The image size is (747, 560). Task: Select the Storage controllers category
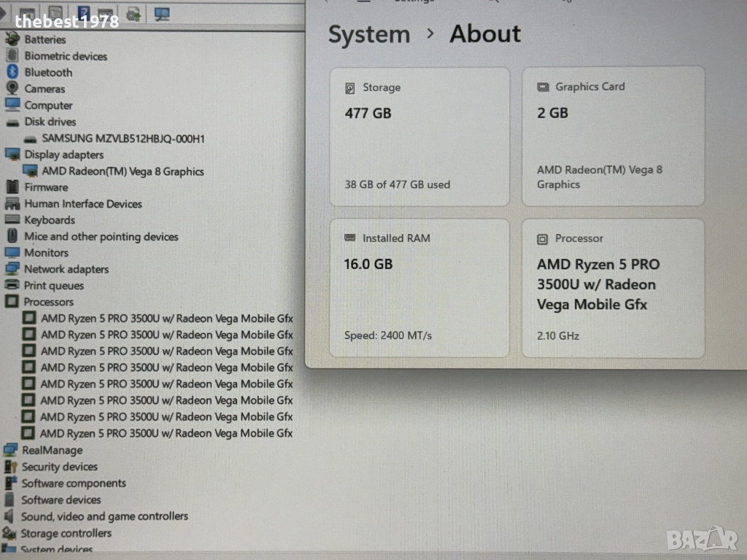(66, 533)
